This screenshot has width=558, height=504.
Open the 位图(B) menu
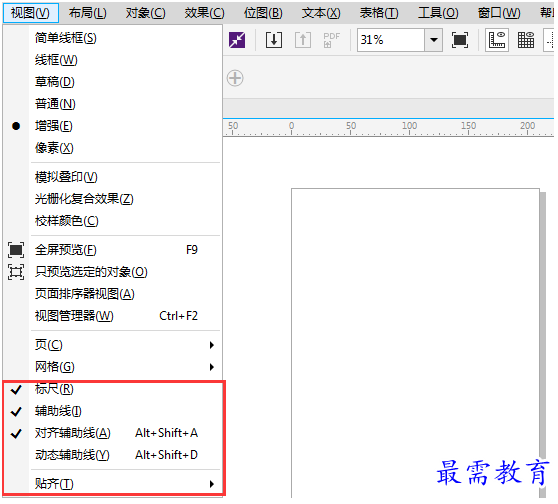pos(263,13)
